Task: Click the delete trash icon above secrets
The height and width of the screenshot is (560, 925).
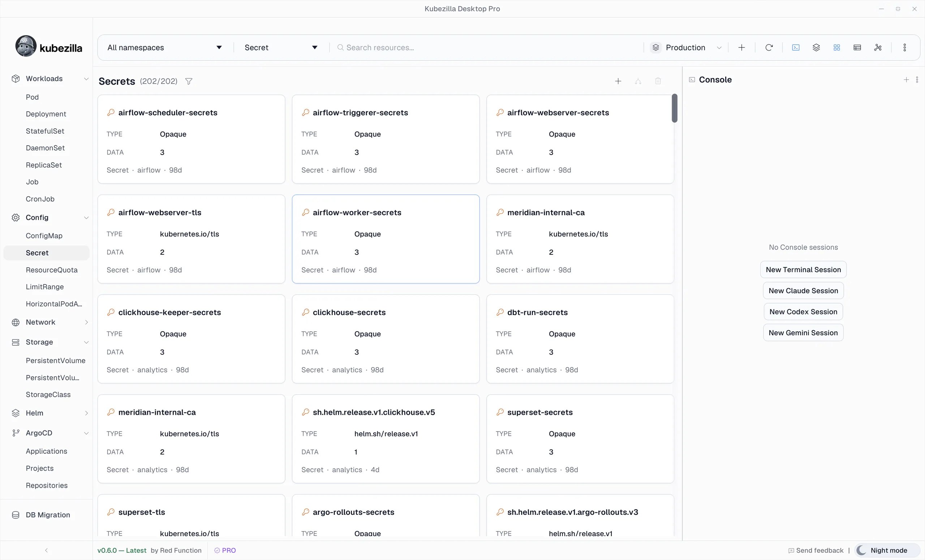Action: coord(658,81)
